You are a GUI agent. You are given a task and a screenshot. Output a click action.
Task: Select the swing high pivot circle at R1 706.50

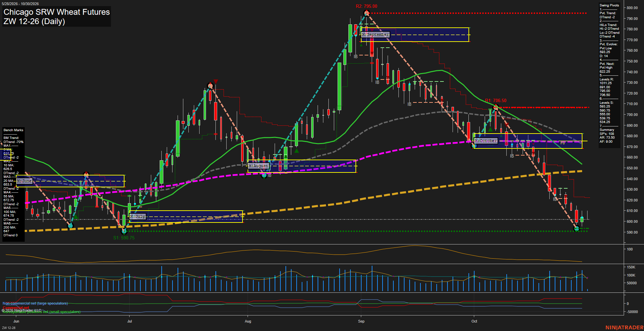tap(496, 108)
